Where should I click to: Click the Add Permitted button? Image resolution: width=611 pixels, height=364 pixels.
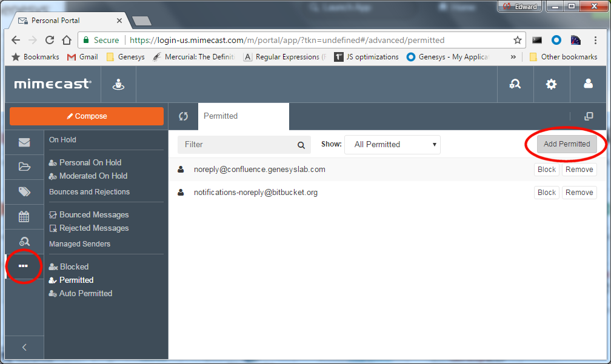click(567, 144)
